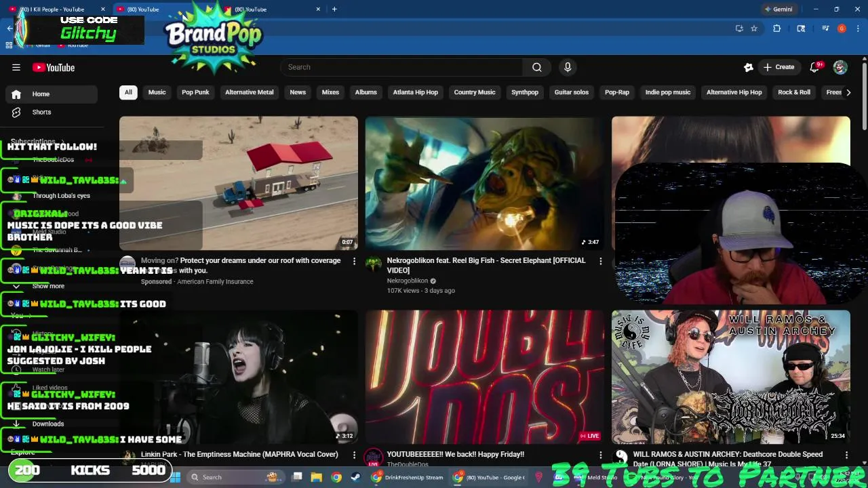This screenshot has width=868, height=488.
Task: Expand Show more in subscriptions list
Action: tap(48, 286)
